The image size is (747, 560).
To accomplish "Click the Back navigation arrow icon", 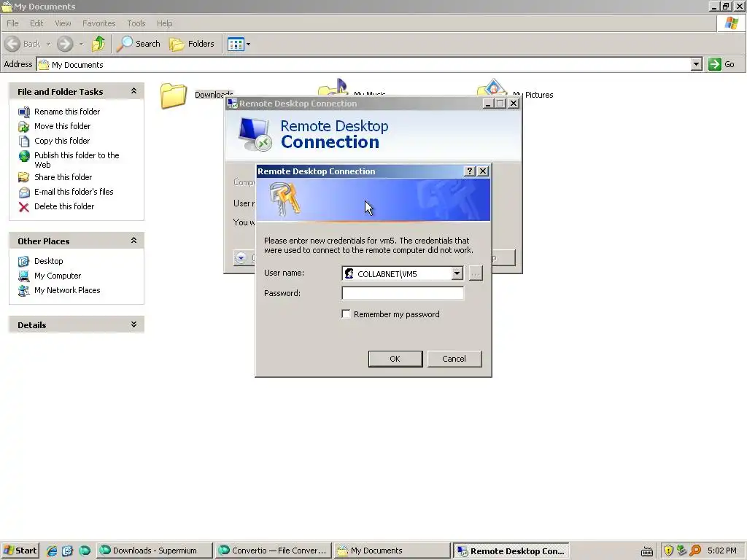I will (13, 44).
